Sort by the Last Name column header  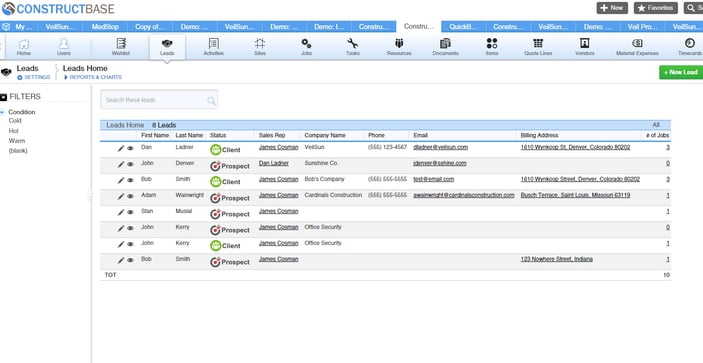coord(189,135)
